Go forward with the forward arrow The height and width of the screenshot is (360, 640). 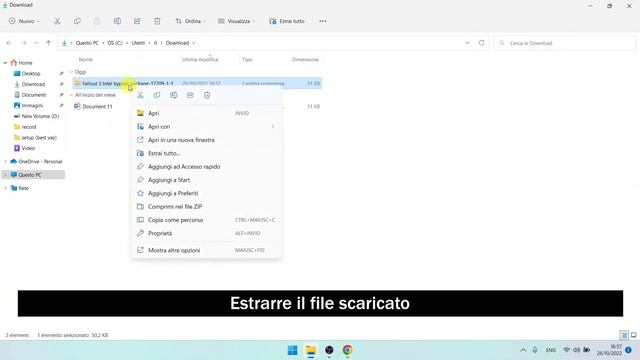click(x=24, y=43)
